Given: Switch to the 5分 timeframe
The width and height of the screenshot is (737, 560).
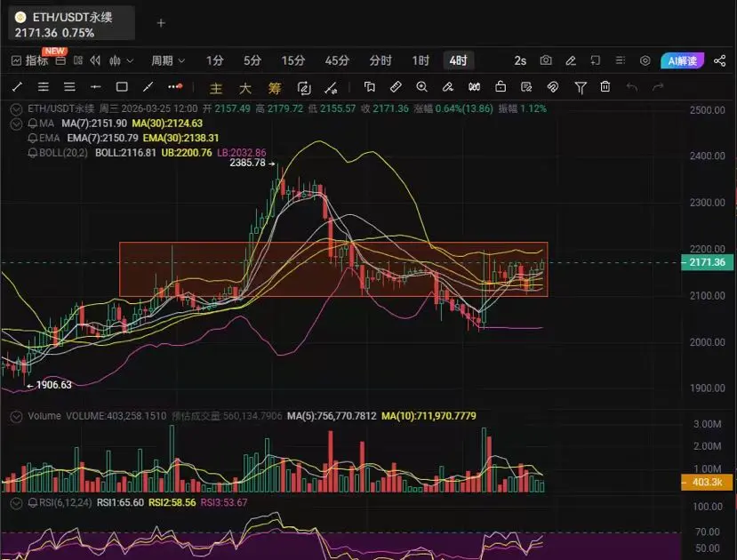Looking at the screenshot, I should point(252,60).
